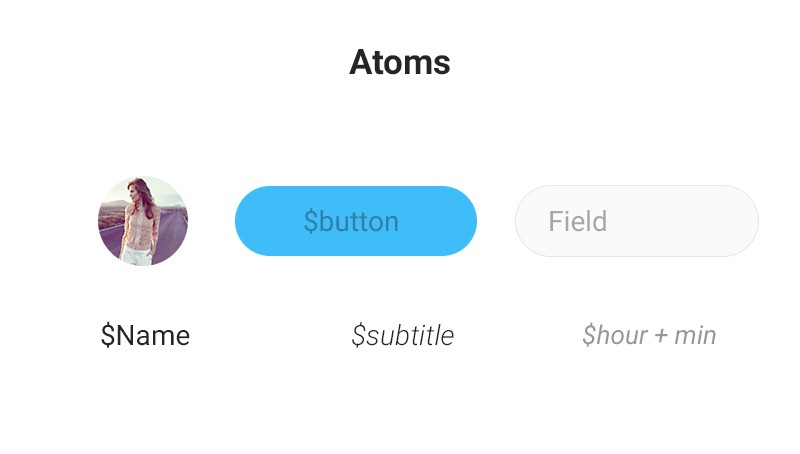Place cursor in the rounded Field box
Image resolution: width=800 pixels, height=454 pixels.
pyautogui.click(x=636, y=221)
